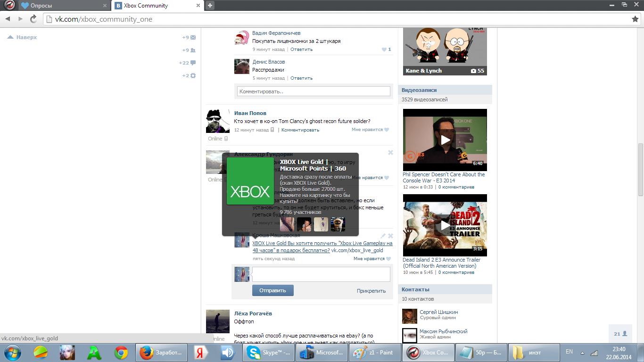Like Вадим Ферапоничев comment heart icon

(384, 49)
